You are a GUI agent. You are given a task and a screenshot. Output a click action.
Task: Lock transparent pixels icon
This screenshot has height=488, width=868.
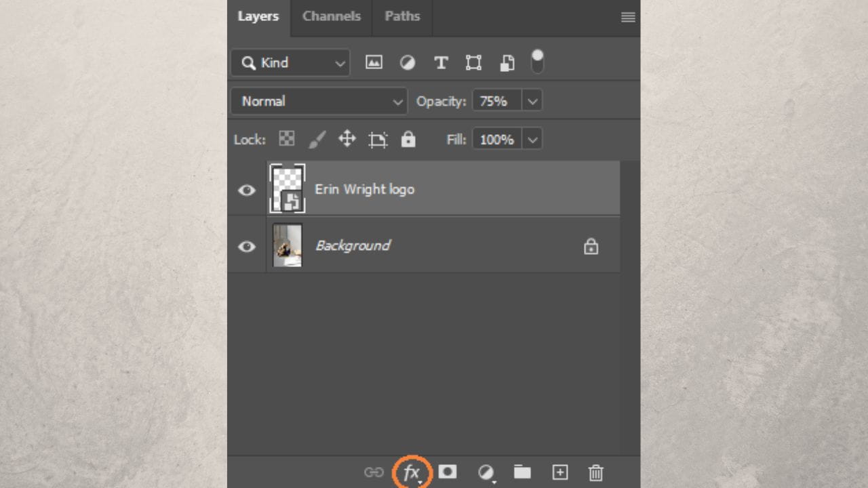click(287, 139)
